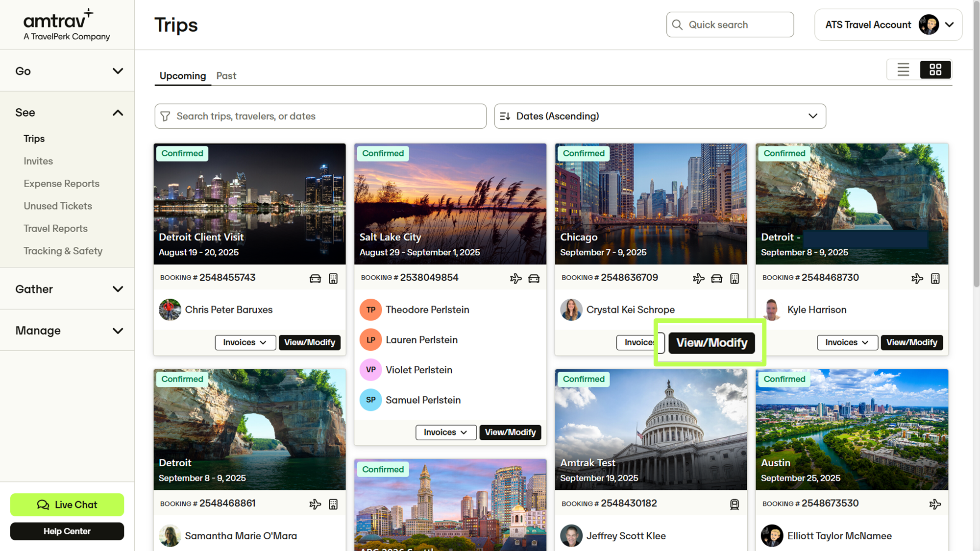Click the sort icon beside Dates (Ascending)
Image resolution: width=980 pixels, height=551 pixels.
pos(505,116)
